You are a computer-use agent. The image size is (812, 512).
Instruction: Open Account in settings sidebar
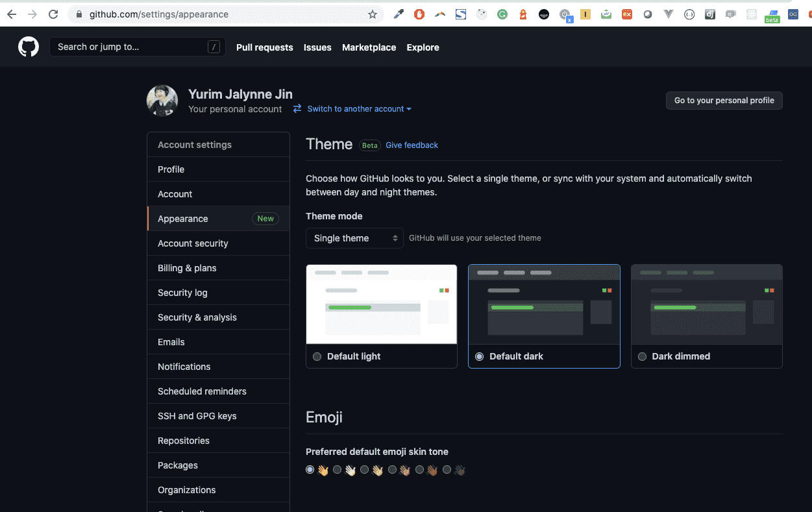coord(218,194)
